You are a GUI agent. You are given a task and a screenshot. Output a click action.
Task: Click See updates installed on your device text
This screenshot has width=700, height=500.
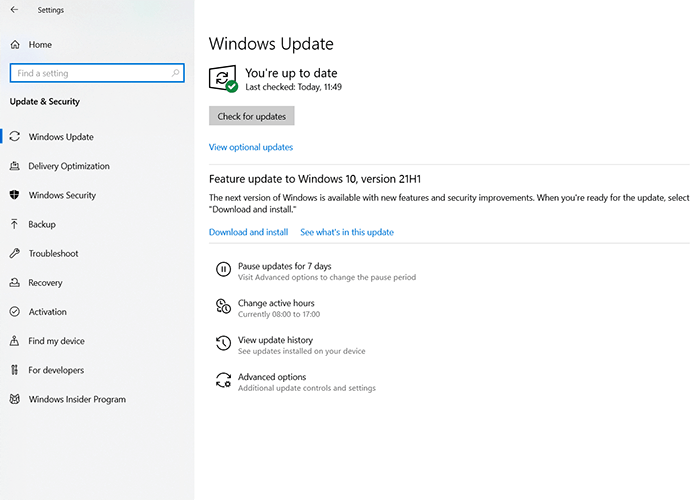click(301, 351)
